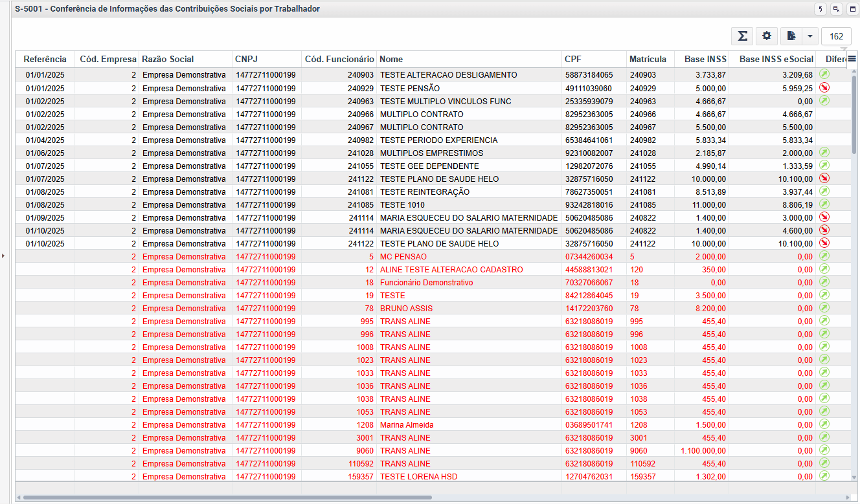Image resolution: width=860 pixels, height=504 pixels.
Task: Select Cód. Funcionário cell 110592
Action: click(x=339, y=463)
